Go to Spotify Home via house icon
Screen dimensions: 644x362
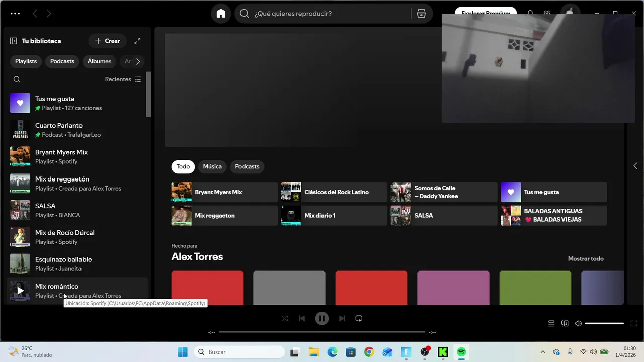pyautogui.click(x=221, y=14)
